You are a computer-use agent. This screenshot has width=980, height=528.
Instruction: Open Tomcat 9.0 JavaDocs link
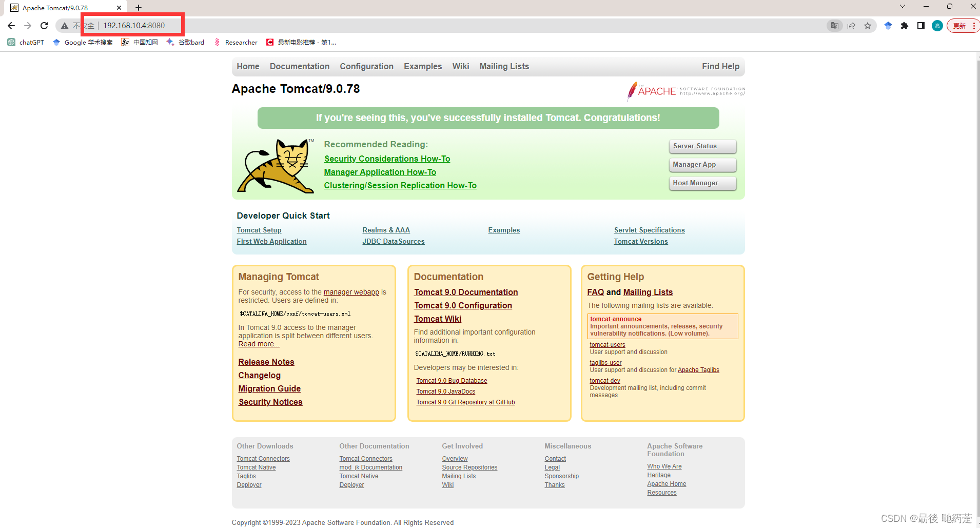[x=445, y=392]
